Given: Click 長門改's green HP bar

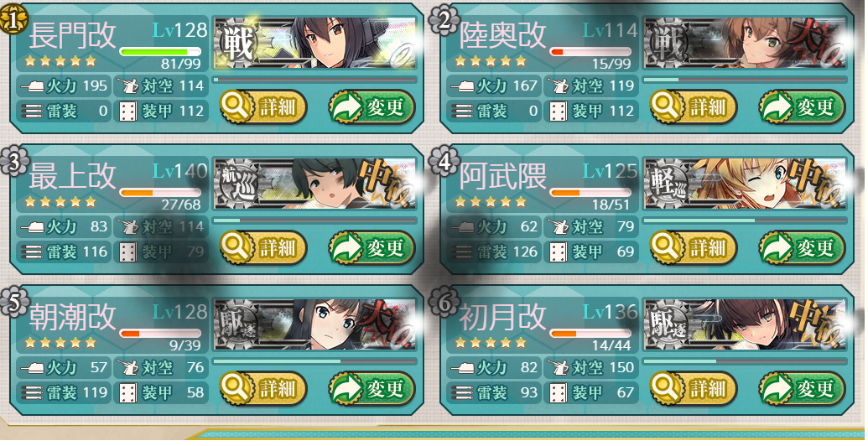Looking at the screenshot, I should [x=160, y=52].
